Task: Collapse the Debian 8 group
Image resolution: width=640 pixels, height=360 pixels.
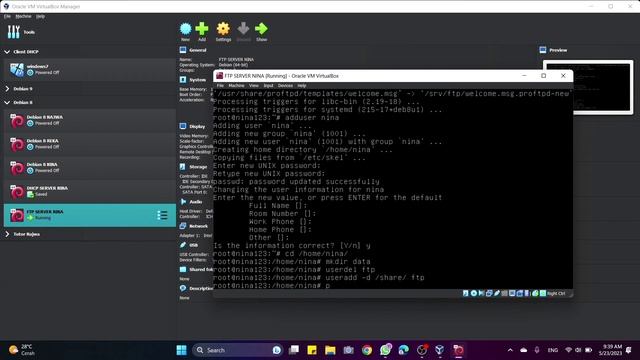Action: tap(7, 102)
